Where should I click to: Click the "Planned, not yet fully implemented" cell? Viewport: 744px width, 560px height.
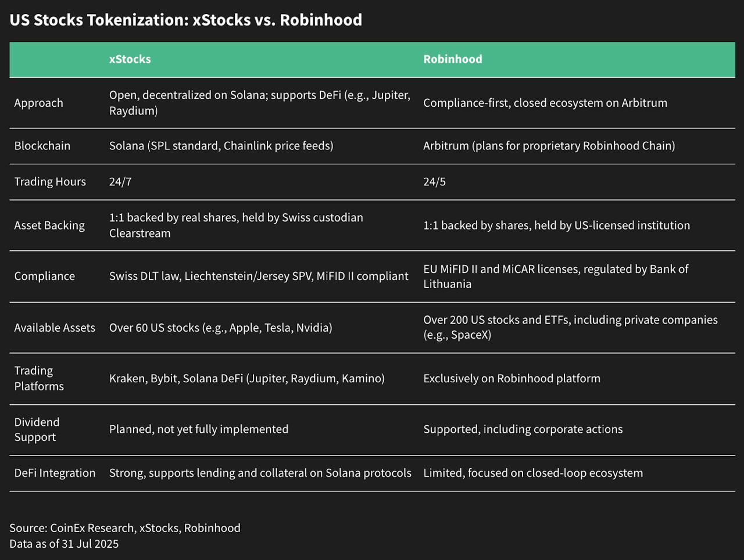pos(199,429)
